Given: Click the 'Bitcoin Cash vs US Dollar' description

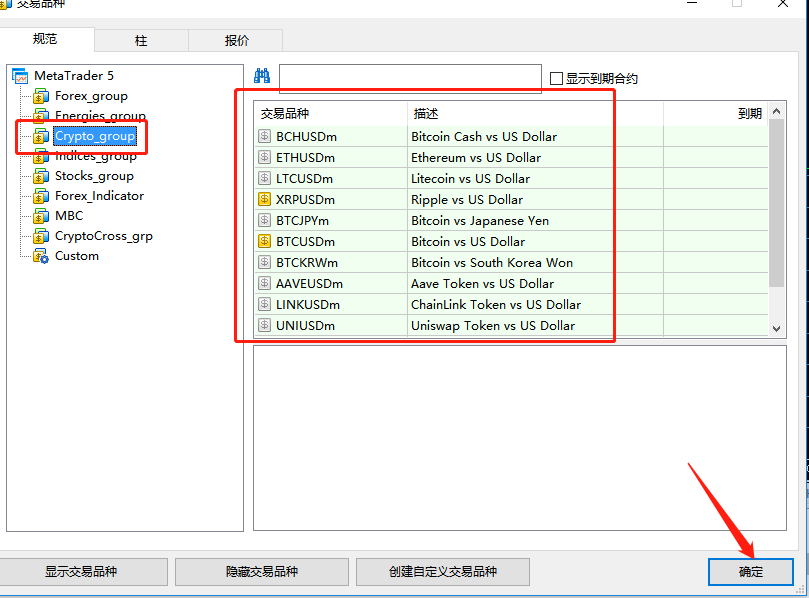Looking at the screenshot, I should pyautogui.click(x=484, y=137).
